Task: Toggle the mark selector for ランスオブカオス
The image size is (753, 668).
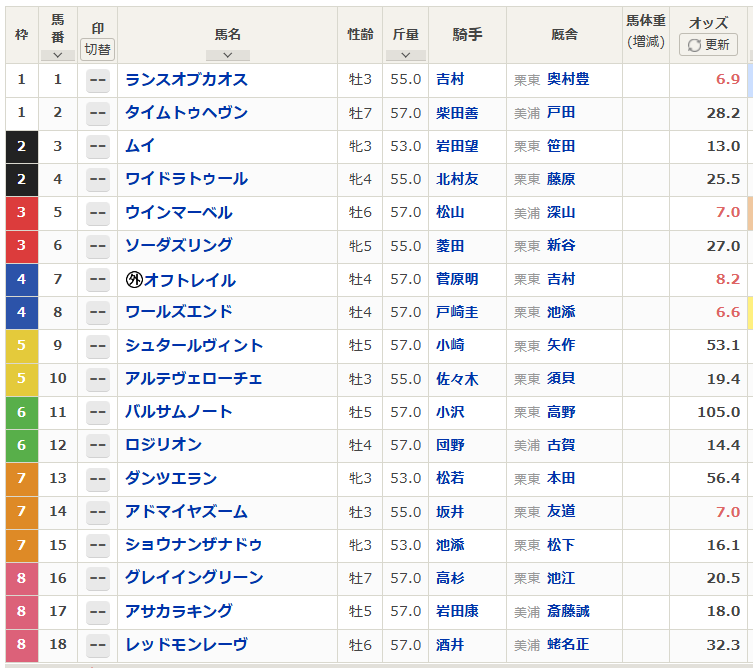Action: pos(97,80)
